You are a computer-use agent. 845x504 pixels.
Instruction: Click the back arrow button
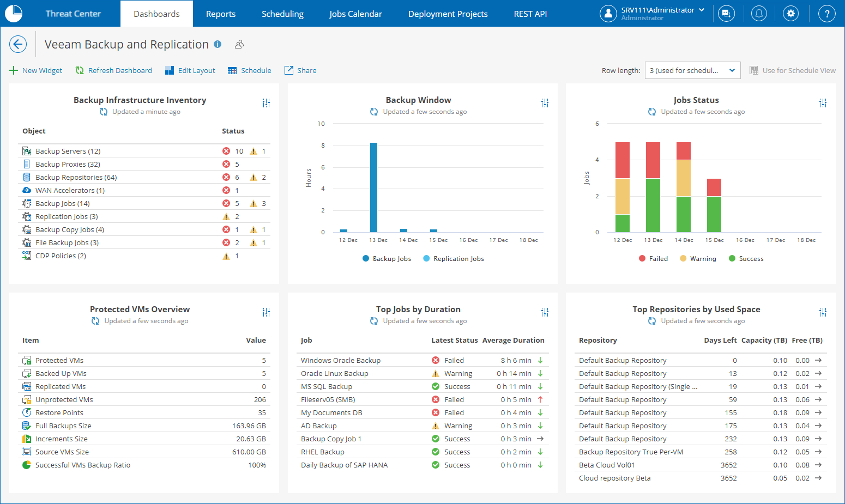[x=18, y=44]
